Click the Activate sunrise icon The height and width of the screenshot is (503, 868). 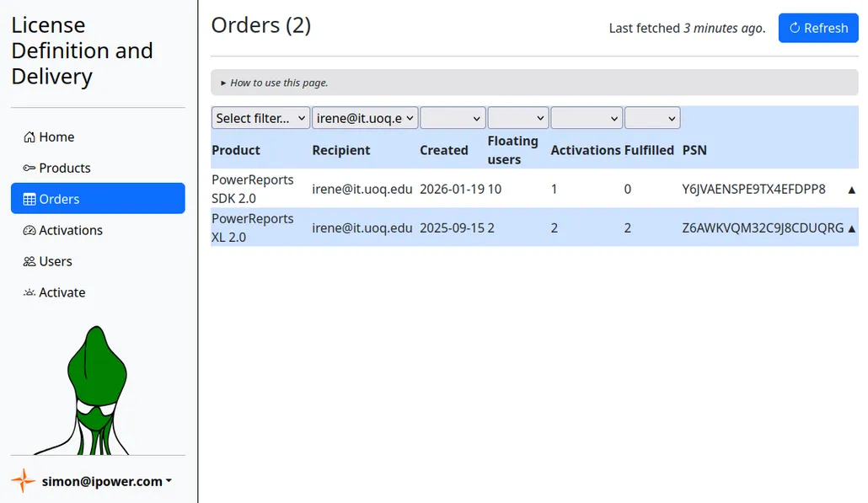coord(28,292)
